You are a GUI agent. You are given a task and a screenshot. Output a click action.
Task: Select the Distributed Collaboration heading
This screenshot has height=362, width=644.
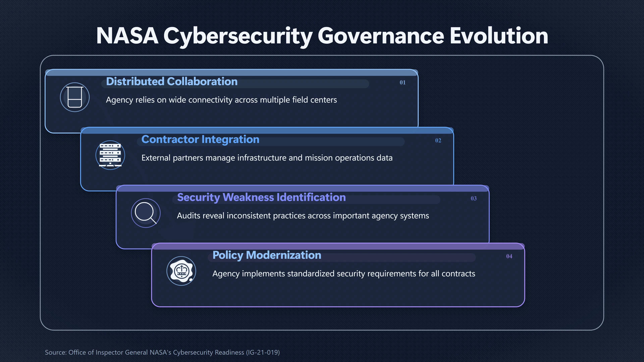click(172, 81)
